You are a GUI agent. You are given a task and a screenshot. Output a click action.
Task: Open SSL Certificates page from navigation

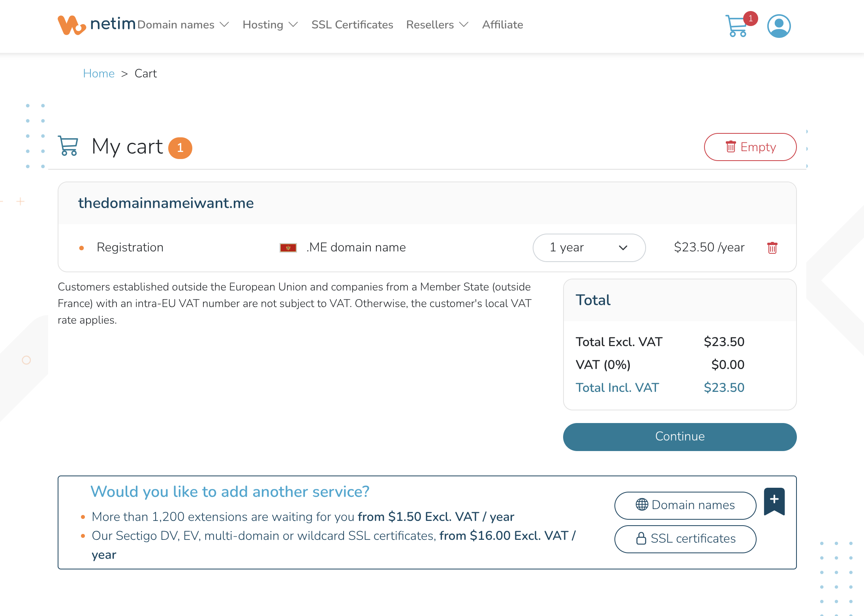point(352,25)
